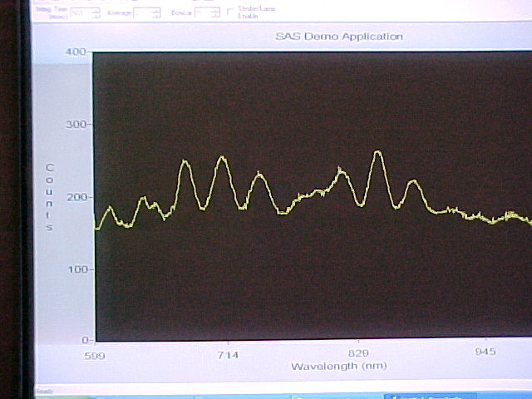The image size is (532, 399).
Task: Click the SAS Demo Application chart title
Action: 338,37
